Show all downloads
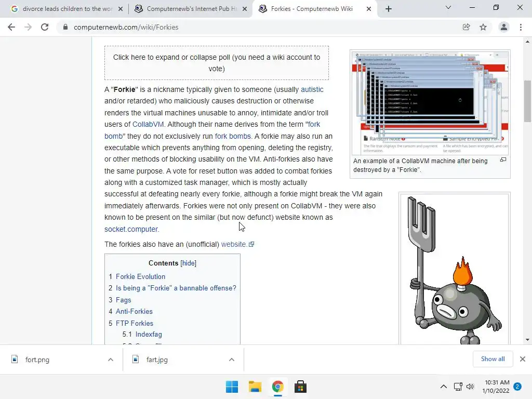This screenshot has width=532, height=399. coord(493,359)
